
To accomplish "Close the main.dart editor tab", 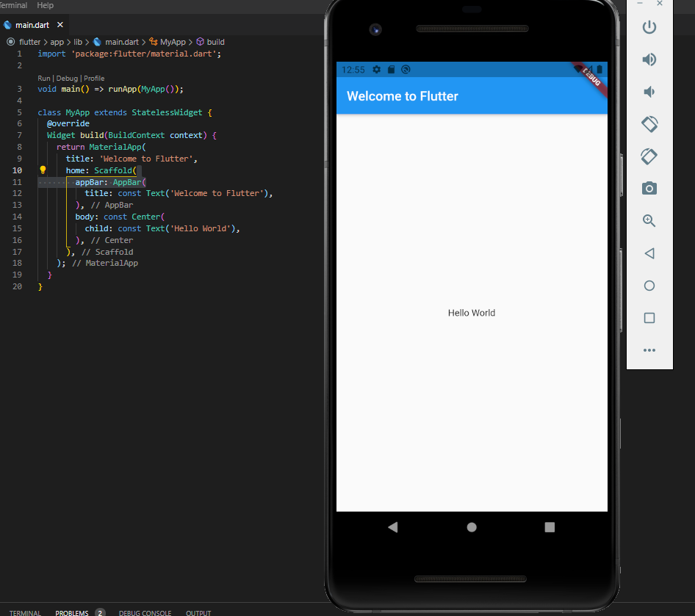I will click(60, 25).
